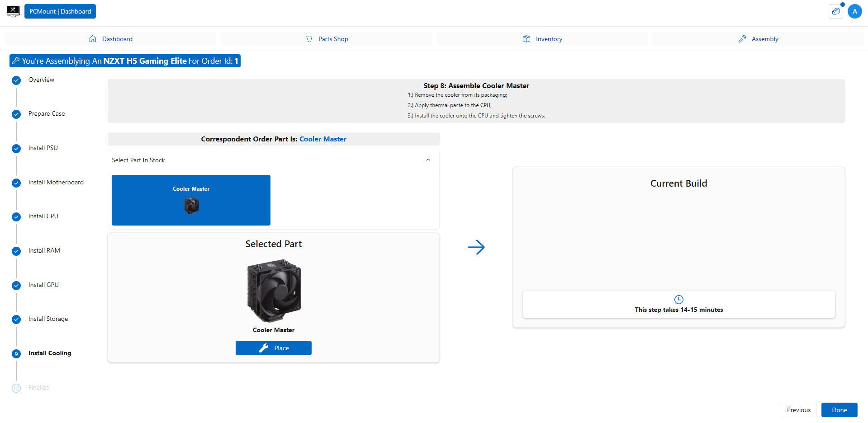The height and width of the screenshot is (423, 868).
Task: Go back with the Previous button
Action: coord(799,410)
